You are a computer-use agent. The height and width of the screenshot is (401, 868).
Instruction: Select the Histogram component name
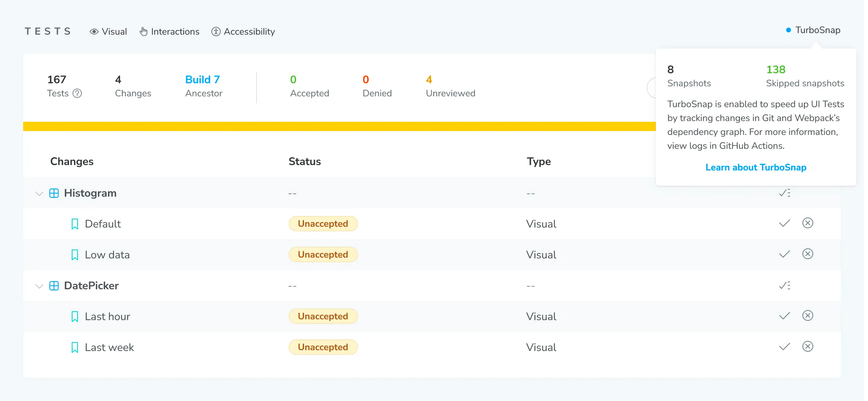pos(90,193)
